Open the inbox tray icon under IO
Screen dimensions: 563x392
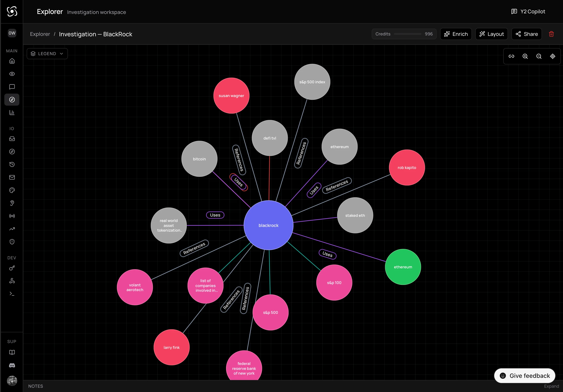[x=12, y=139]
